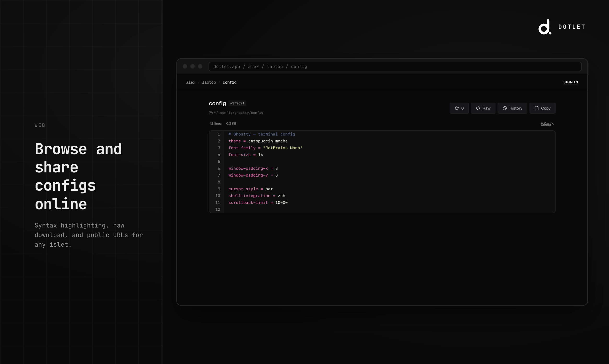Click the "scrollback-limit = 10000" line
Screen dimensions: 609x364
258,203
